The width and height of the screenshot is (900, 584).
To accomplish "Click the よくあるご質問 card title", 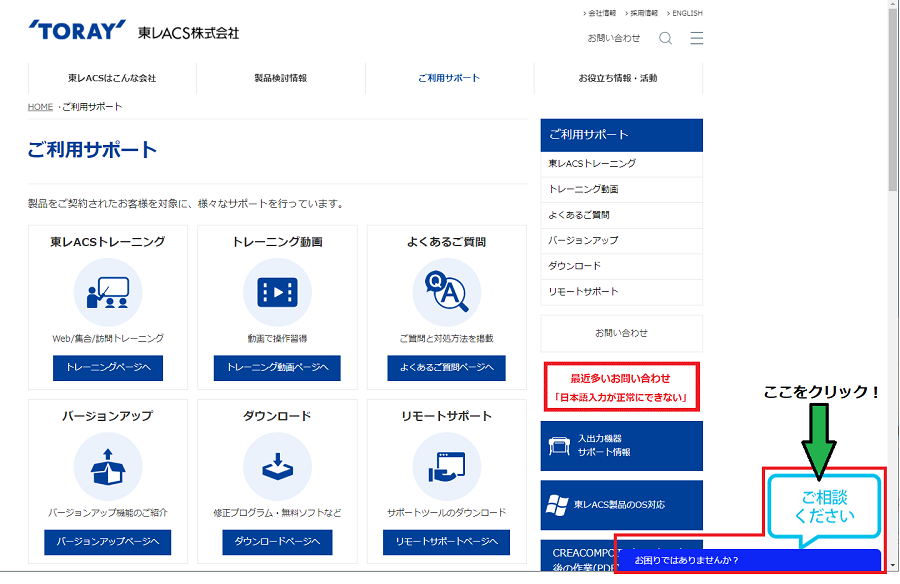I will pos(447,242).
